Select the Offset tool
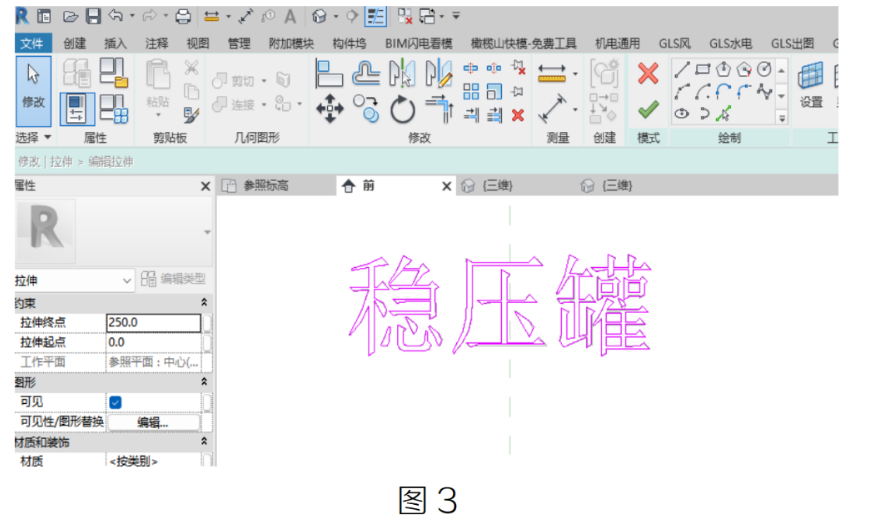Screen dimensions: 869x522 coord(366,73)
